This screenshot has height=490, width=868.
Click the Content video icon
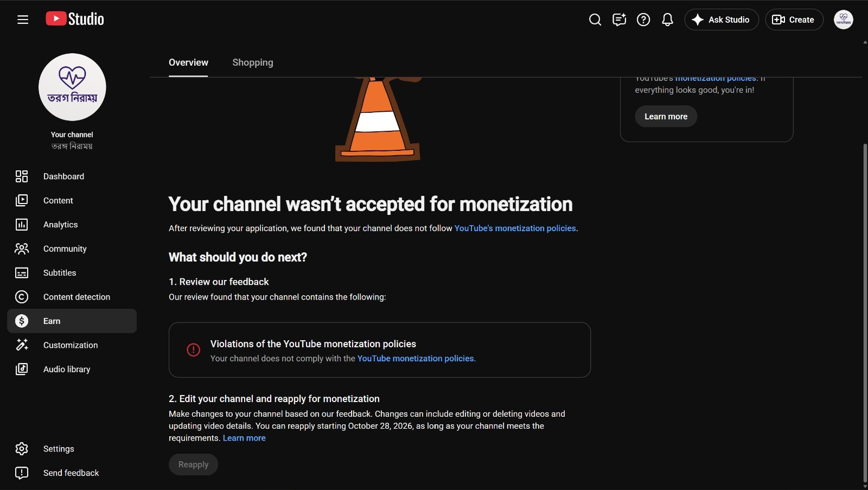pos(22,200)
